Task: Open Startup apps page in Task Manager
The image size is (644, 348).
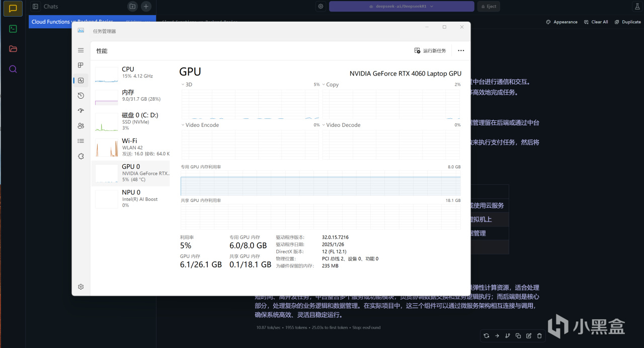Action: 80,111
